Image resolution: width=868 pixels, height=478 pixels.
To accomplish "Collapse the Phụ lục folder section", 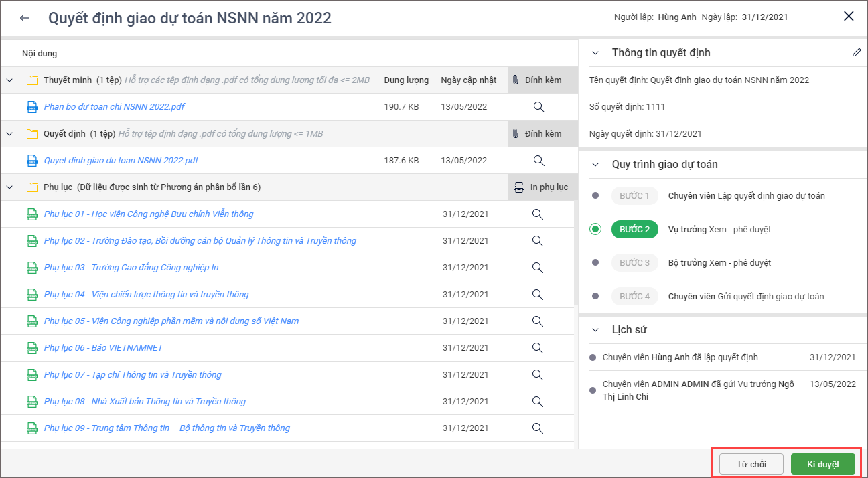I will [x=9, y=187].
